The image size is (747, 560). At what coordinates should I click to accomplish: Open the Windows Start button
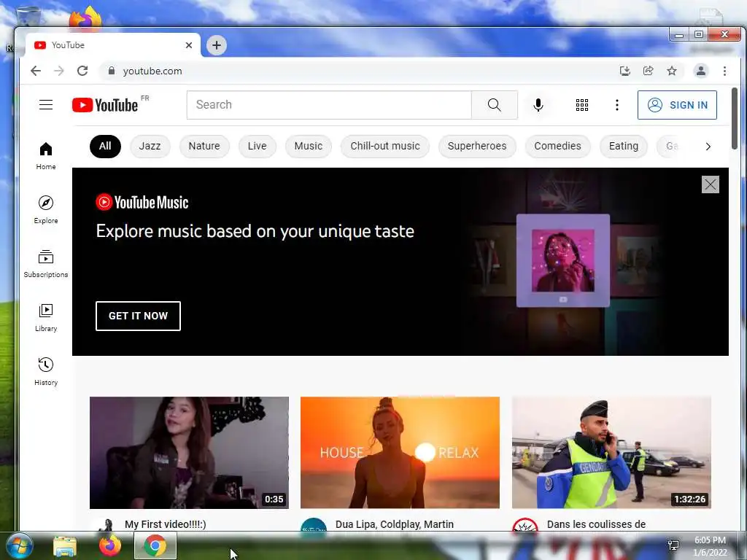tap(20, 545)
